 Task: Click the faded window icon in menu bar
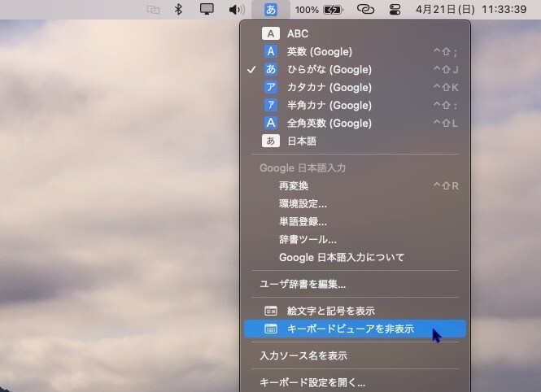coord(153,10)
